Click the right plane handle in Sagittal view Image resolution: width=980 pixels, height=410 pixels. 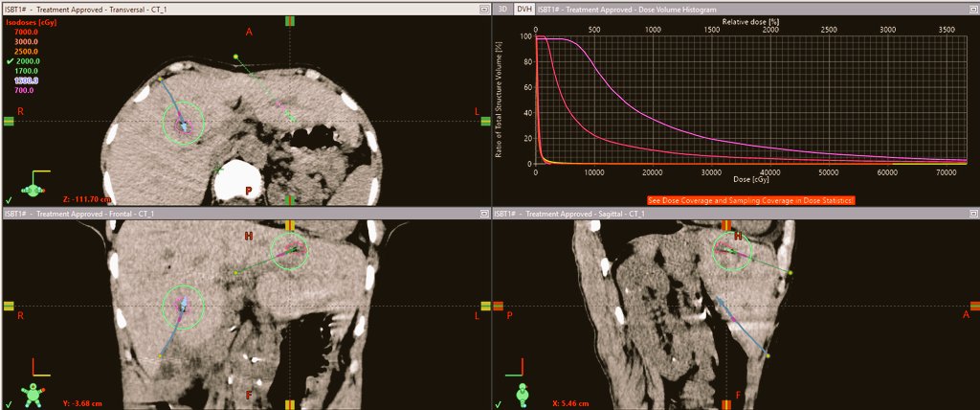click(972, 306)
